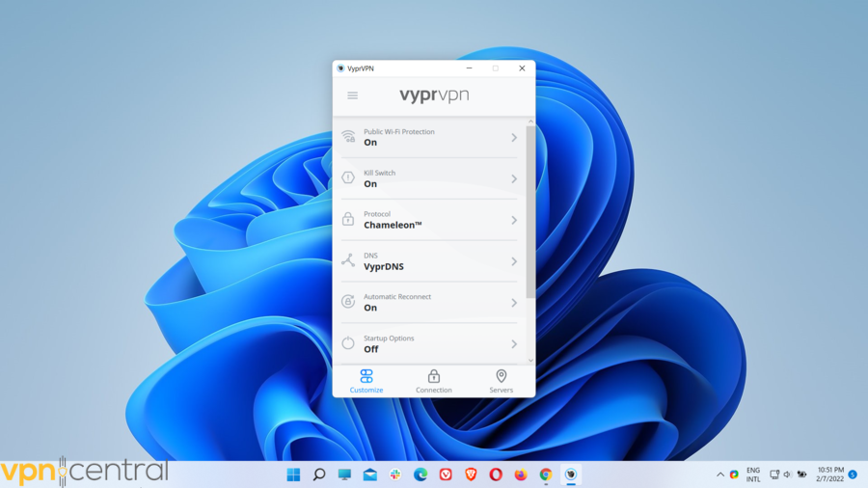Click the DNS network icon
This screenshot has height=488, width=868.
point(348,261)
